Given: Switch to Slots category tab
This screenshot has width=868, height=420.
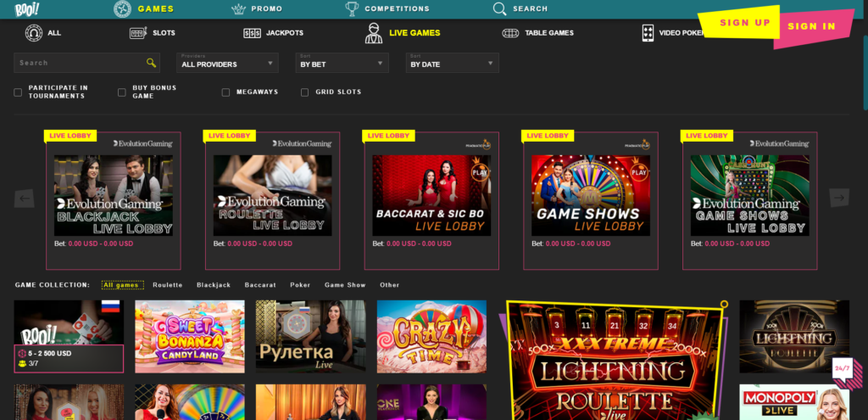Looking at the screenshot, I should (164, 33).
